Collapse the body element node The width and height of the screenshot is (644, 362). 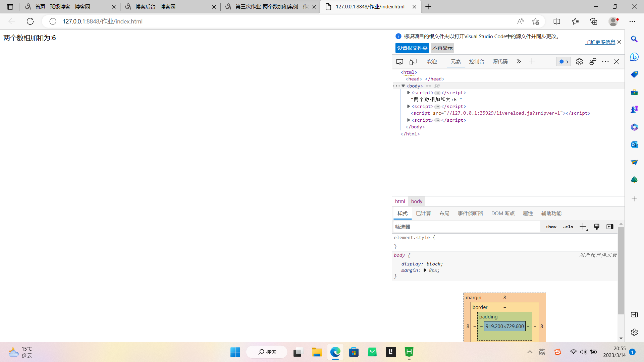pos(403,86)
